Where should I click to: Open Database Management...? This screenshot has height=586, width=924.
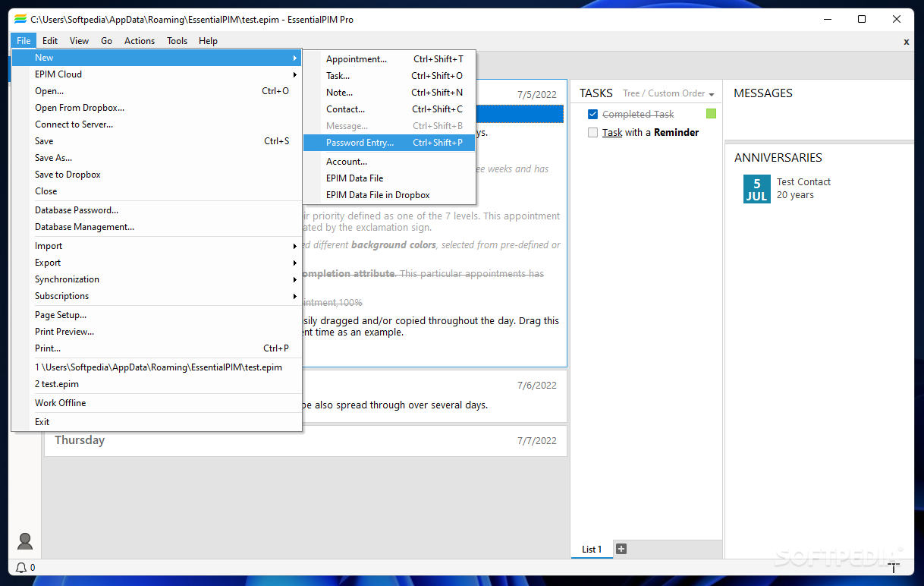tap(157, 227)
